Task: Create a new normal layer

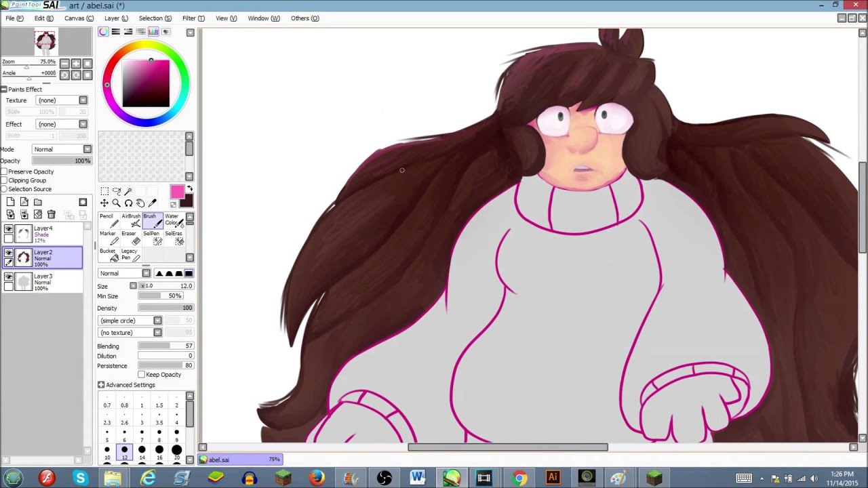Action: (x=11, y=202)
